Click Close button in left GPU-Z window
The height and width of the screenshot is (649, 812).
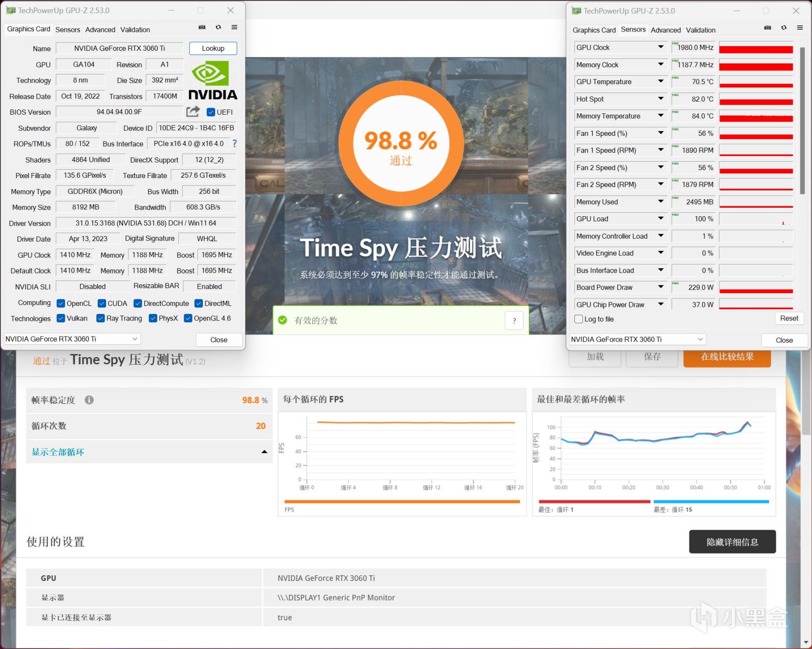coord(219,340)
